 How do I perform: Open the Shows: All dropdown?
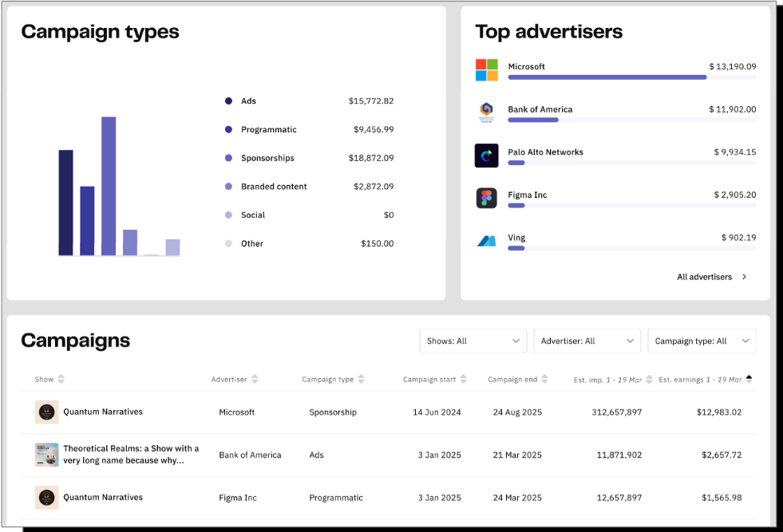point(473,341)
